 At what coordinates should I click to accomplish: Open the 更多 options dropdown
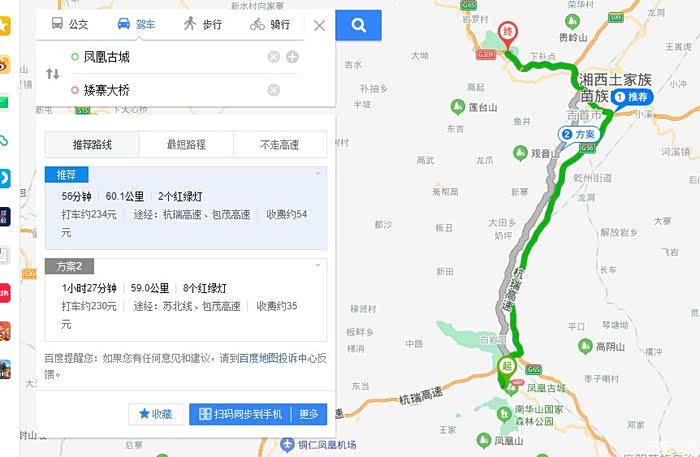point(309,414)
